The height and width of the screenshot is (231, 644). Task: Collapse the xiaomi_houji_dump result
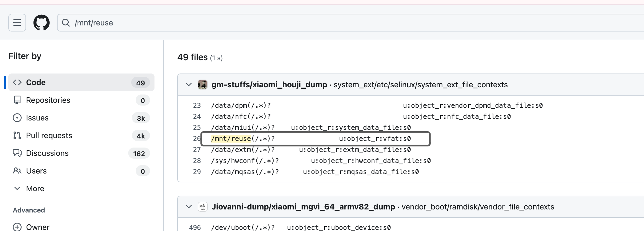point(189,85)
